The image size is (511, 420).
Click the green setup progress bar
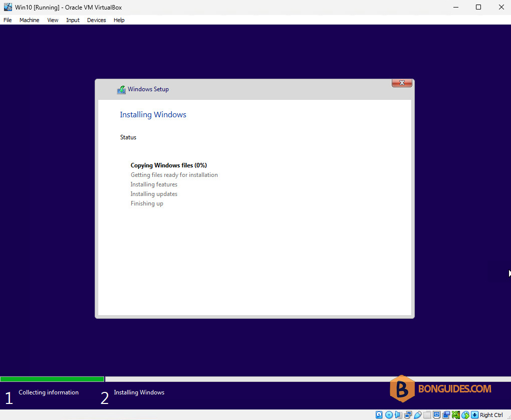point(52,379)
